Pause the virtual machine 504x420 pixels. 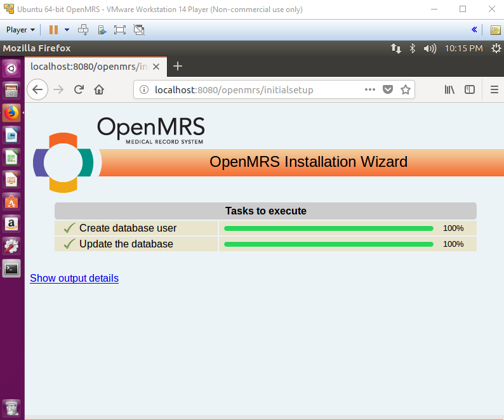(54, 30)
